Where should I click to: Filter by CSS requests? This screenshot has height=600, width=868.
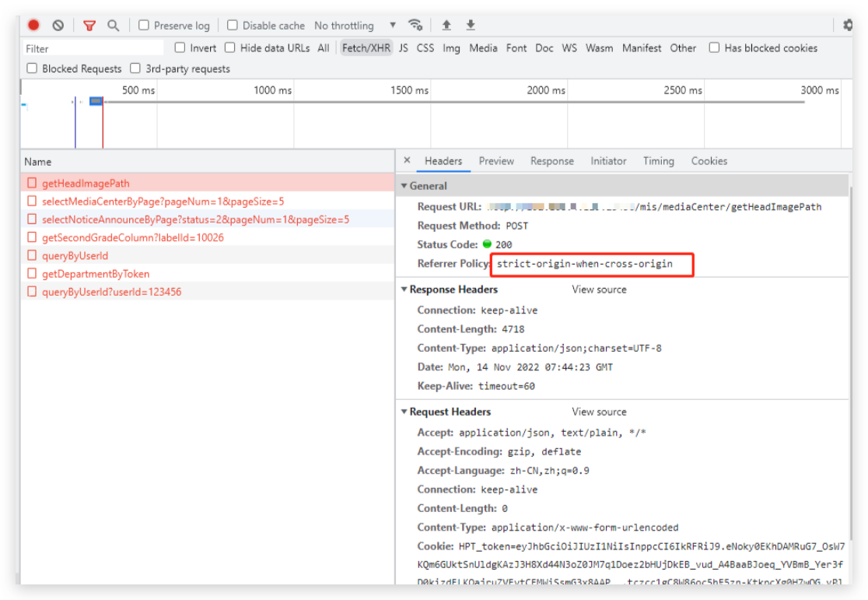425,48
